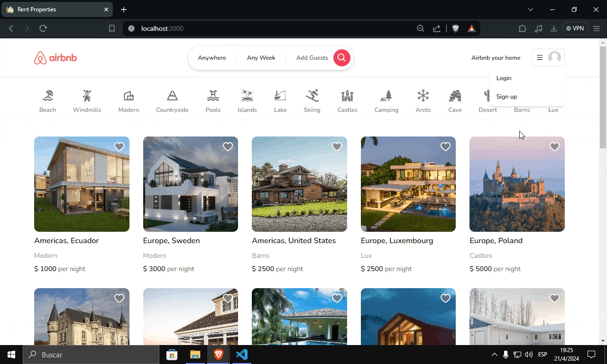Favorite the Europe, Sweden listing heart
The image size is (607, 364).
[x=228, y=146]
